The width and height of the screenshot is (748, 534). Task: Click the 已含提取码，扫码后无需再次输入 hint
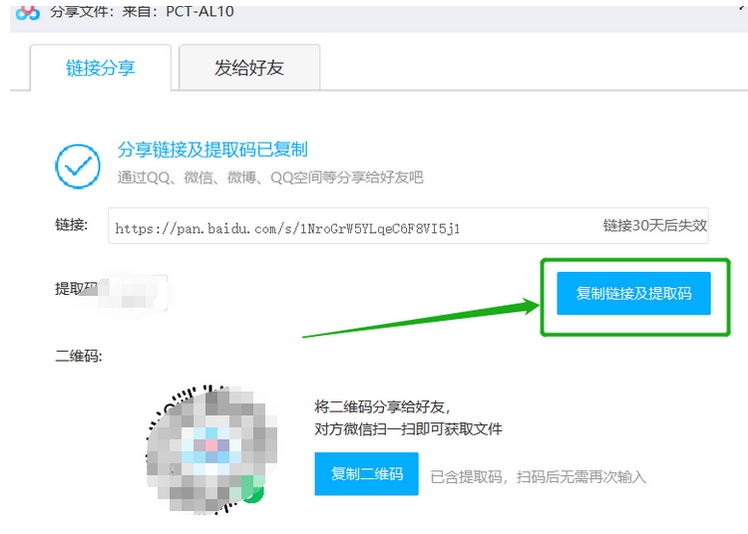tap(538, 476)
